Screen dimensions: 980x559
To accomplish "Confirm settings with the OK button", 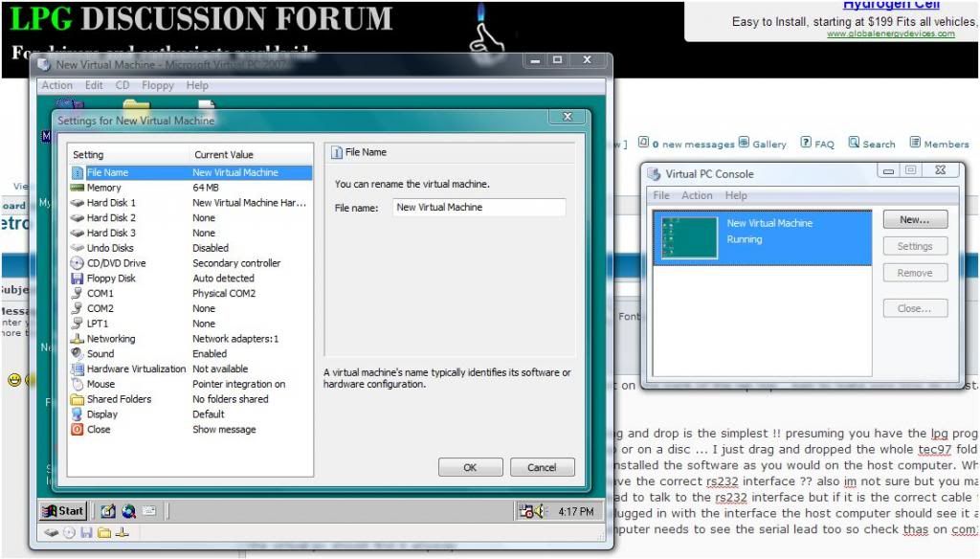I will point(470,468).
